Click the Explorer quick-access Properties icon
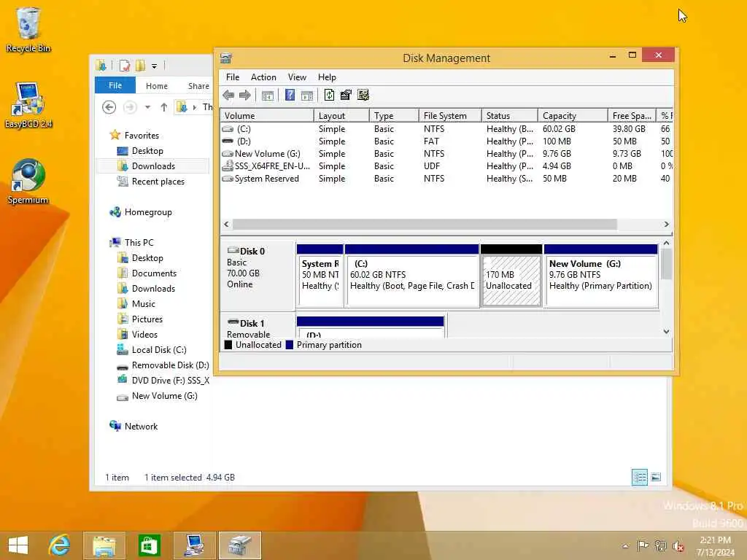This screenshot has width=747, height=560. click(x=124, y=66)
